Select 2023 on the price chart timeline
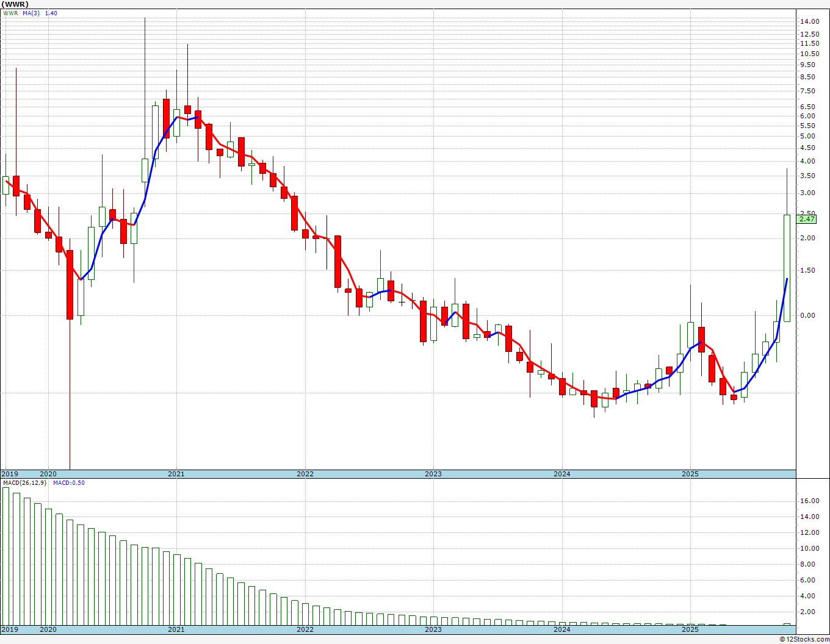 tap(433, 474)
